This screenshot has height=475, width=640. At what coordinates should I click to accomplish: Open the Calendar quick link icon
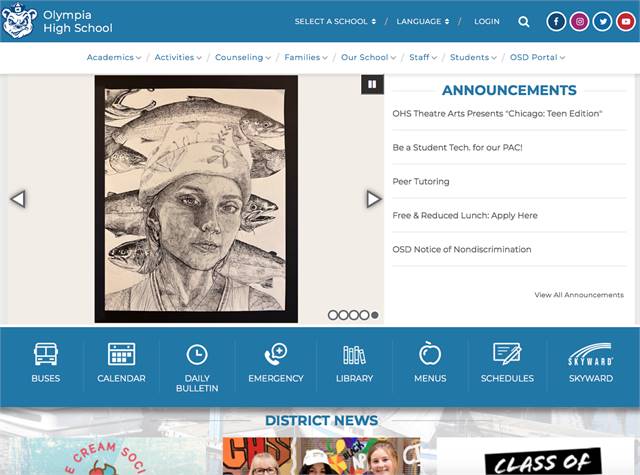click(121, 354)
